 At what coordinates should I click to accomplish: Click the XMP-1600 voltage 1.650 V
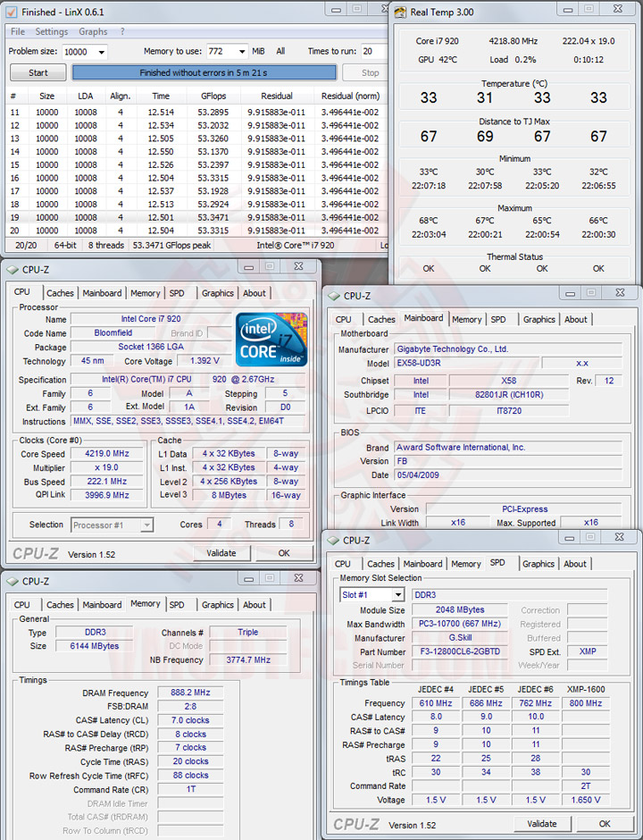click(x=586, y=799)
